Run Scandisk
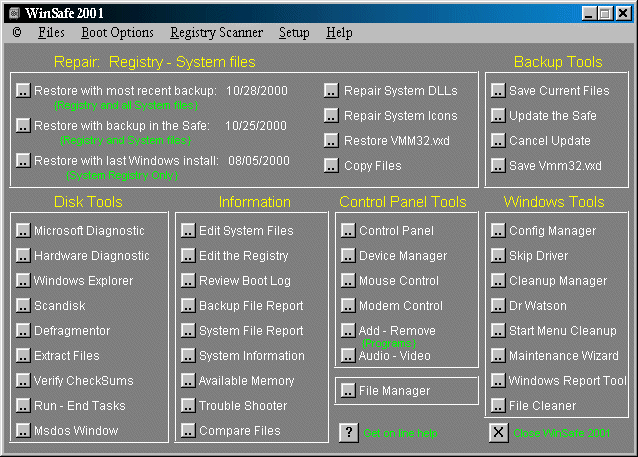638x457 pixels. (x=24, y=305)
